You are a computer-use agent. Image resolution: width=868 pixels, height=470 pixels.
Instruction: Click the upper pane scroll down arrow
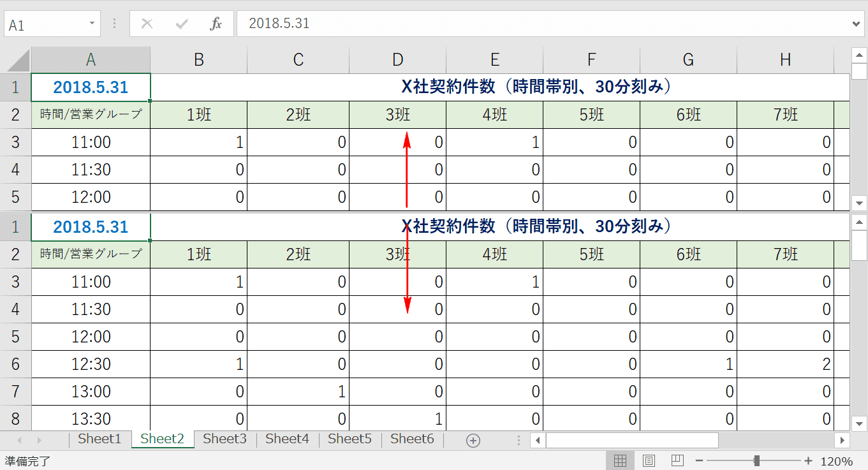coord(860,203)
